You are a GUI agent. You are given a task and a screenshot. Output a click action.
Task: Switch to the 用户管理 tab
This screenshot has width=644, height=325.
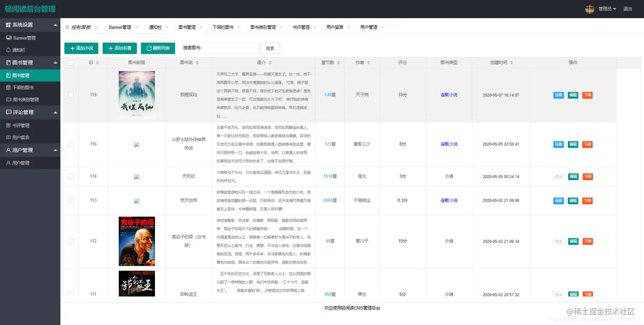pos(369,27)
